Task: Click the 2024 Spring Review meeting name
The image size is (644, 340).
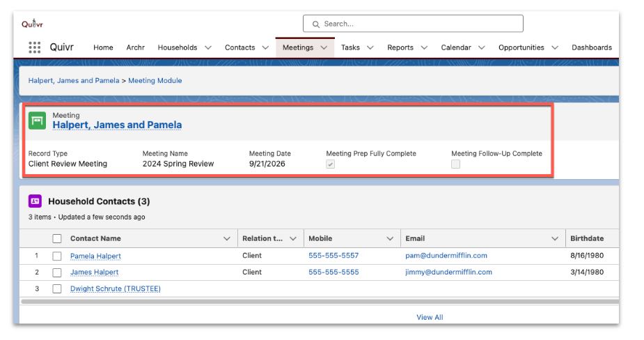Action: [x=178, y=164]
